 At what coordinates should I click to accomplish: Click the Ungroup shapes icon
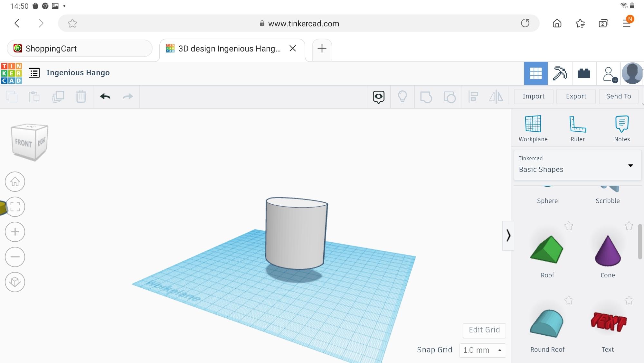click(450, 97)
